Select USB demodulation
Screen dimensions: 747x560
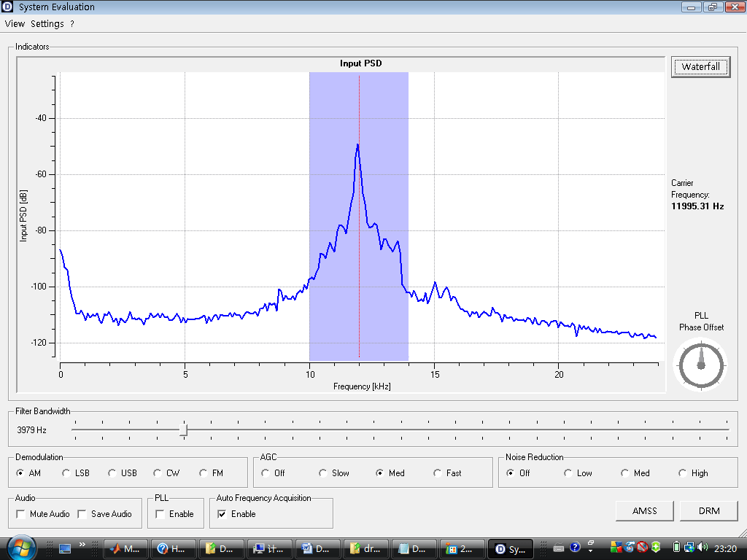pyautogui.click(x=123, y=472)
